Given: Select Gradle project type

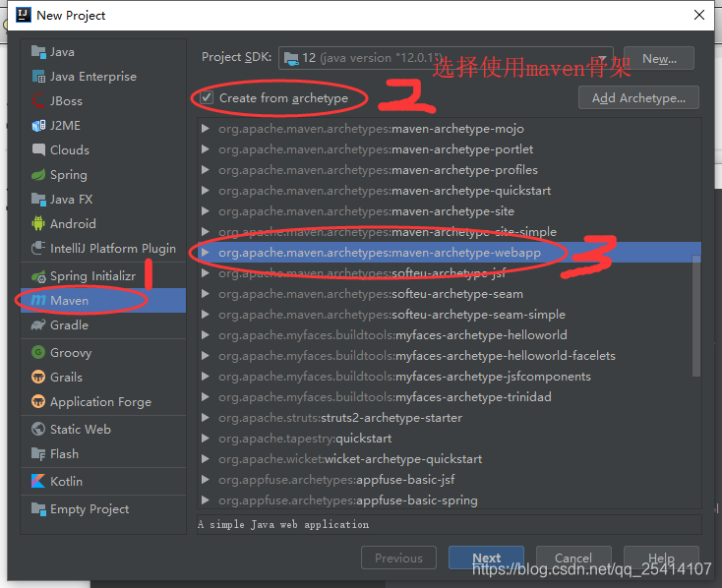Looking at the screenshot, I should (x=103, y=325).
